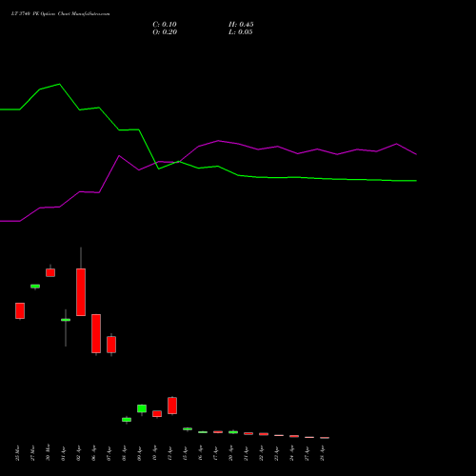Screen dimensions: 476x476
Task: Click the green line's peak near 30 Mar
Action: point(60,84)
